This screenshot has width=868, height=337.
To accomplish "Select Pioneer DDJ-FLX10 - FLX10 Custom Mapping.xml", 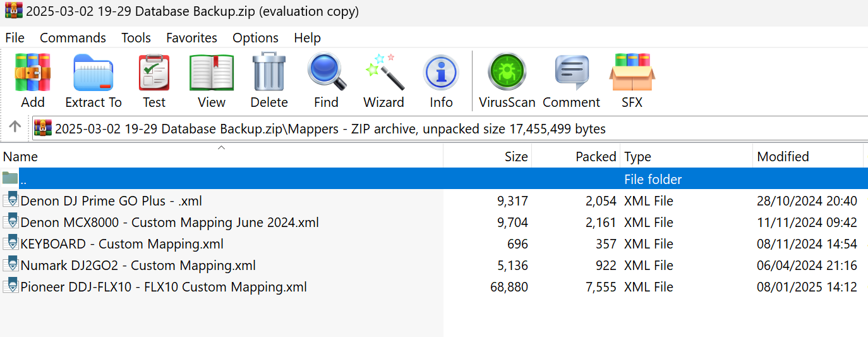I will [x=164, y=287].
